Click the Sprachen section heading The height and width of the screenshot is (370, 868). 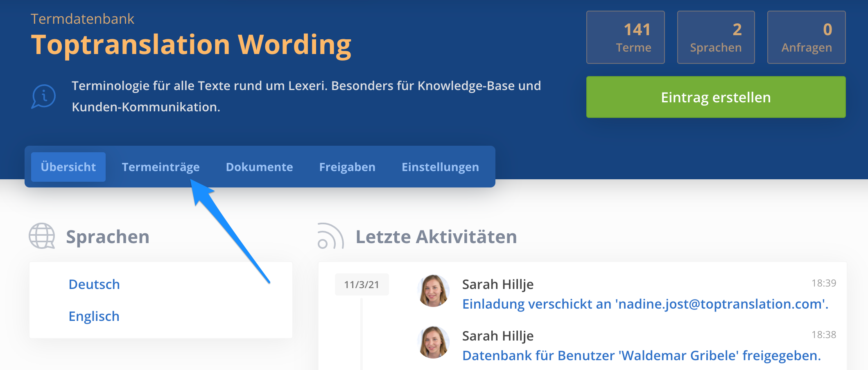point(108,237)
